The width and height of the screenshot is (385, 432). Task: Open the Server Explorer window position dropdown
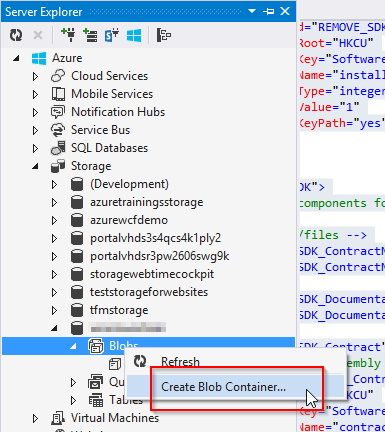point(252,11)
